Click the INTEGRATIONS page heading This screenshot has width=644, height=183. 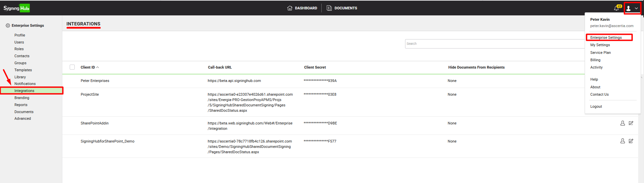[83, 24]
